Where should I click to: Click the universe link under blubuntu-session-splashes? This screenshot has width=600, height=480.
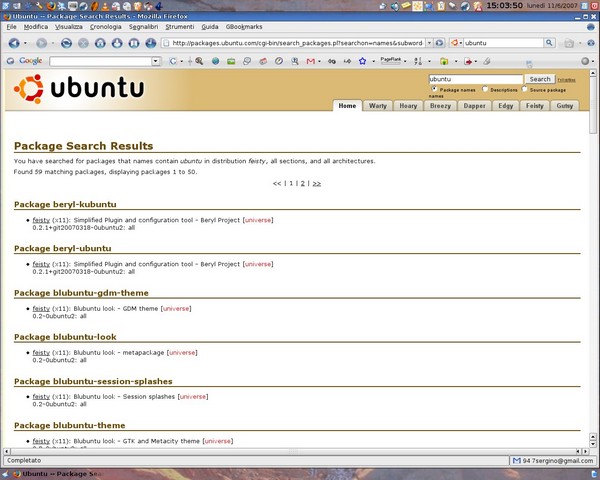tap(193, 397)
